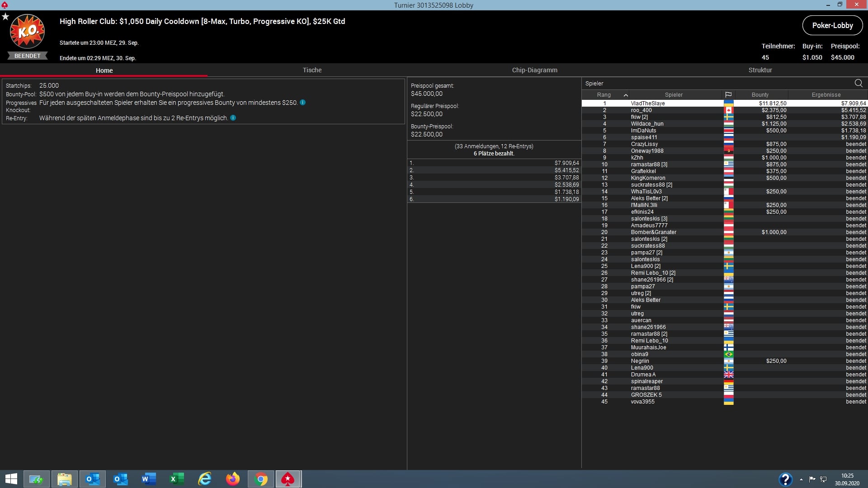This screenshot has width=868, height=488.
Task: Open Excel from the taskbar
Action: [x=177, y=479]
